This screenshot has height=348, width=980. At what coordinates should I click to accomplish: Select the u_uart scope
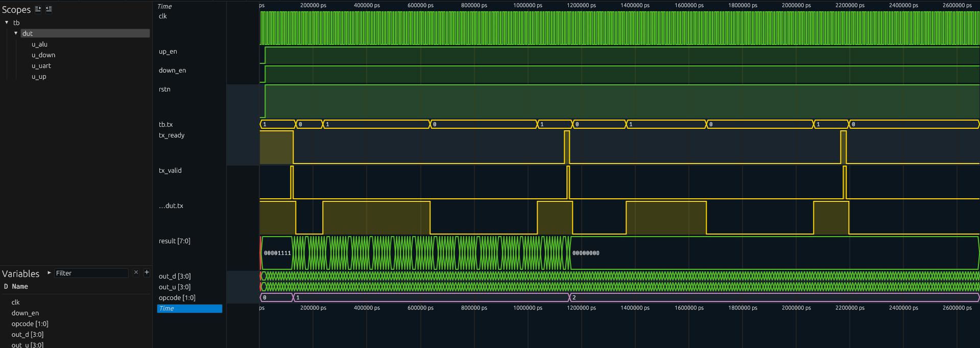tap(41, 66)
